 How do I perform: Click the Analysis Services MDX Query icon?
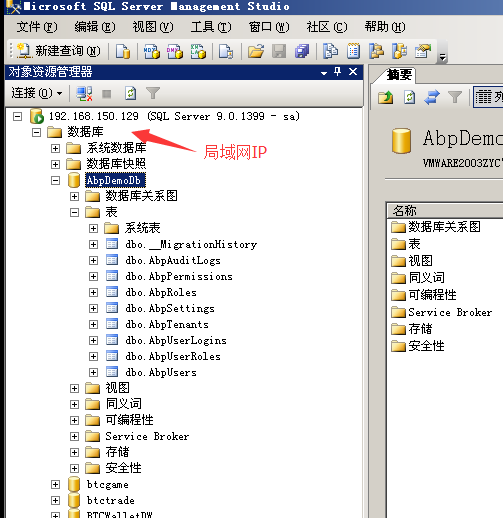click(152, 51)
